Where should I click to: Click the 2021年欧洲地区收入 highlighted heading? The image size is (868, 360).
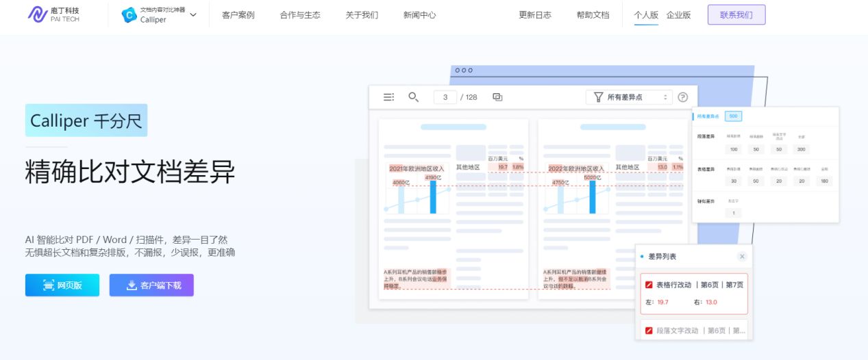pos(417,168)
